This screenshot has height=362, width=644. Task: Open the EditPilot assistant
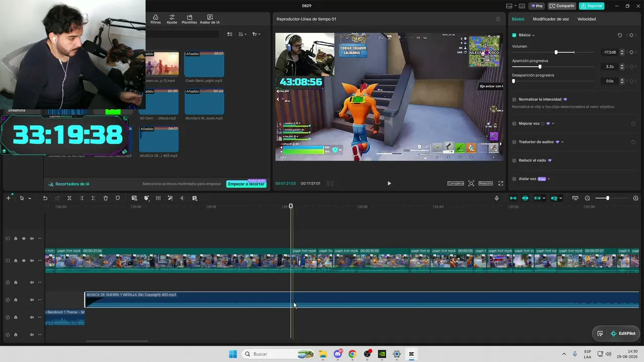tap(623, 333)
